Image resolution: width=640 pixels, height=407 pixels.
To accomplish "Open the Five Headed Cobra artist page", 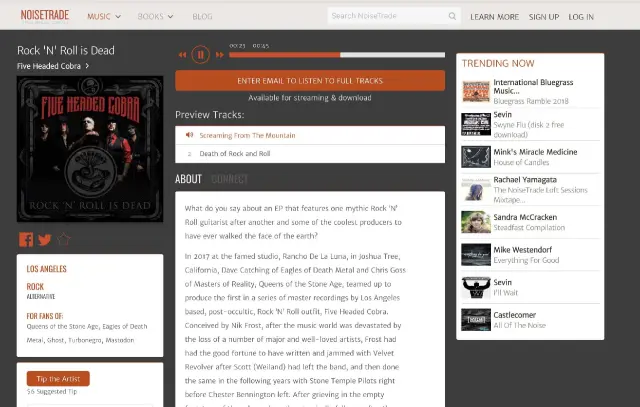I will tap(53, 66).
